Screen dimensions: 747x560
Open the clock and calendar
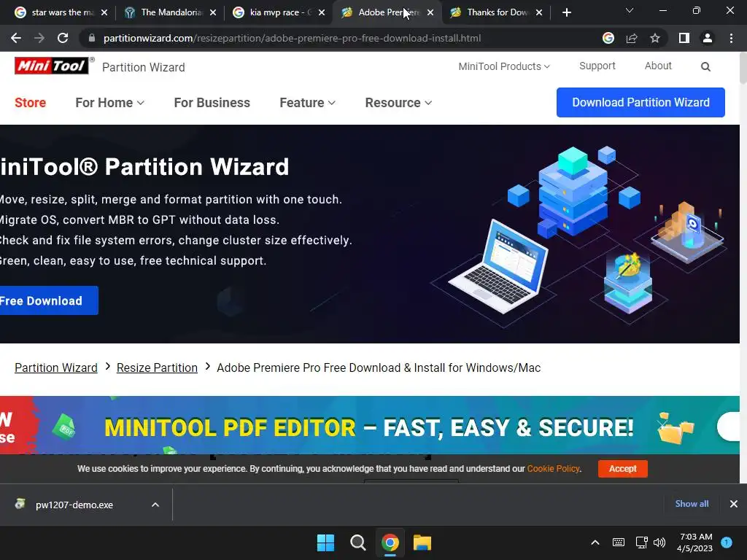tap(695, 542)
